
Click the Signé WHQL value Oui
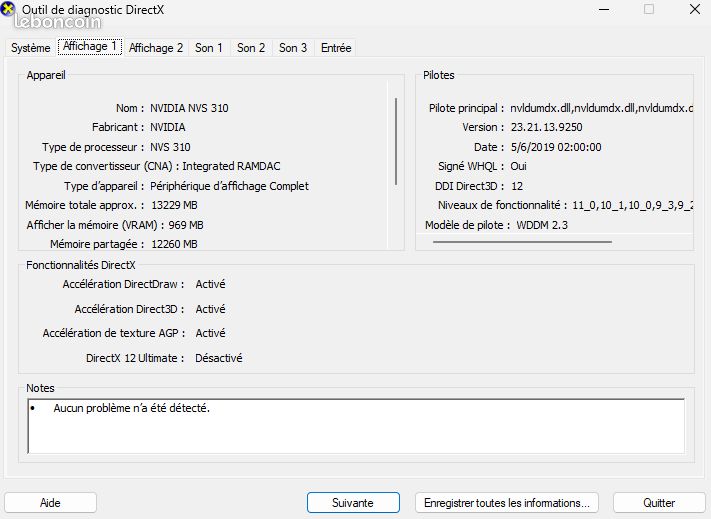[x=518, y=166]
